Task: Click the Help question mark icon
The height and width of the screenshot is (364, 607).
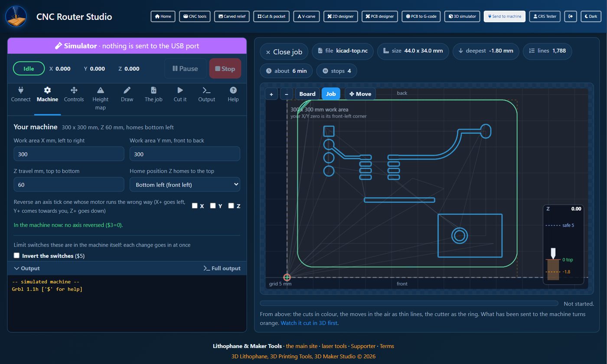Action: pos(233,90)
